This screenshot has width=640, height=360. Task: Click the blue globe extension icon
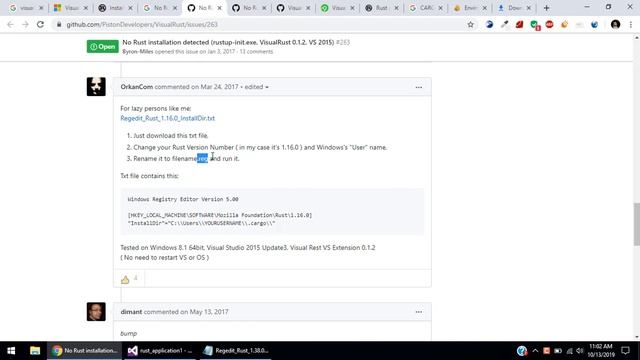[594, 24]
